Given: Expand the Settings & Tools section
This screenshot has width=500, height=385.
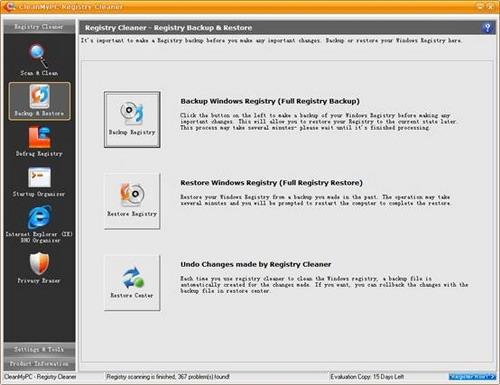Looking at the screenshot, I should pos(39,349).
